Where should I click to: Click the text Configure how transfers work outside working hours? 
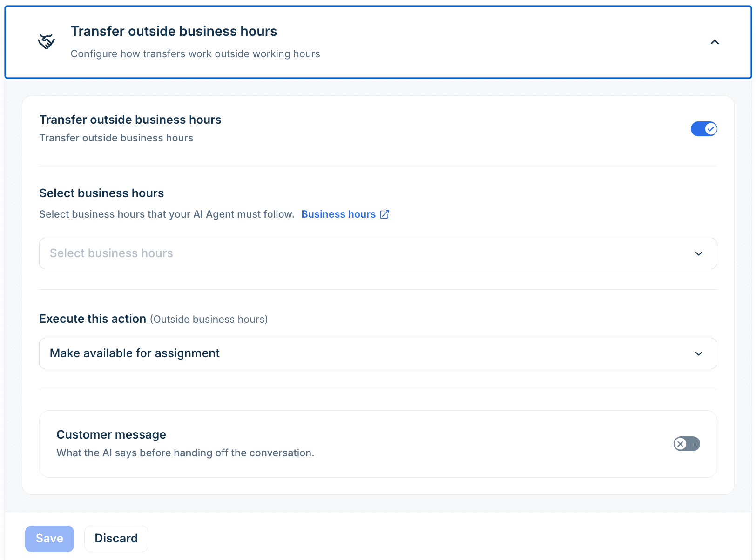click(196, 54)
